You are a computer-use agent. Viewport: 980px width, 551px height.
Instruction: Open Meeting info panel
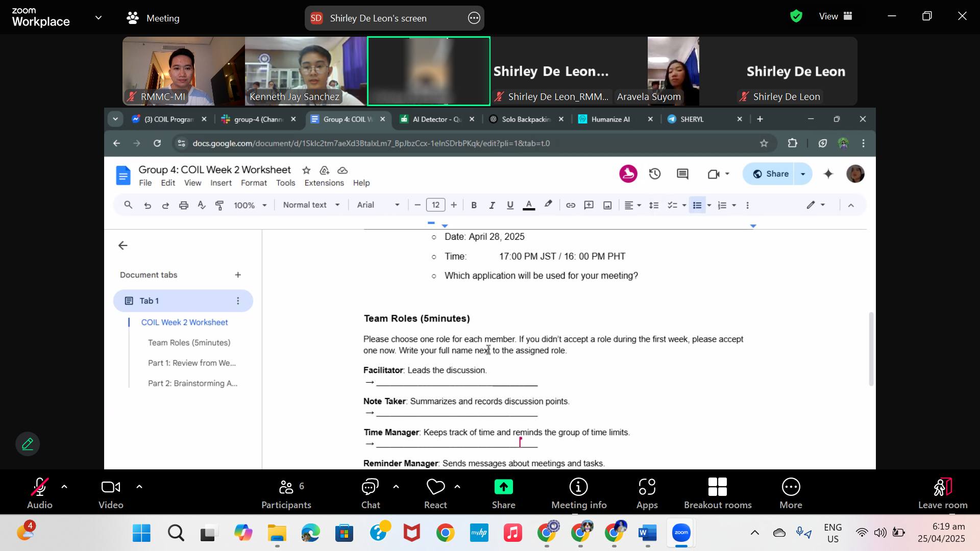(x=578, y=493)
